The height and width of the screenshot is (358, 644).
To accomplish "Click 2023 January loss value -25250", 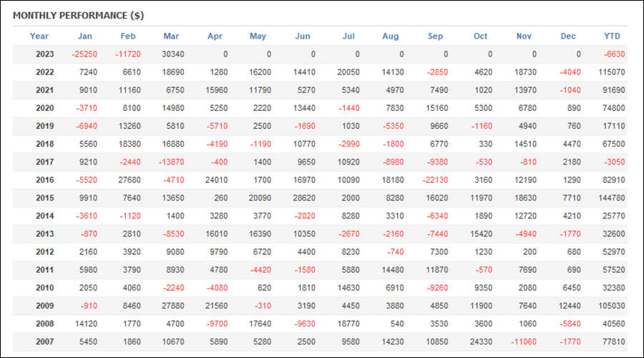I will (84, 54).
